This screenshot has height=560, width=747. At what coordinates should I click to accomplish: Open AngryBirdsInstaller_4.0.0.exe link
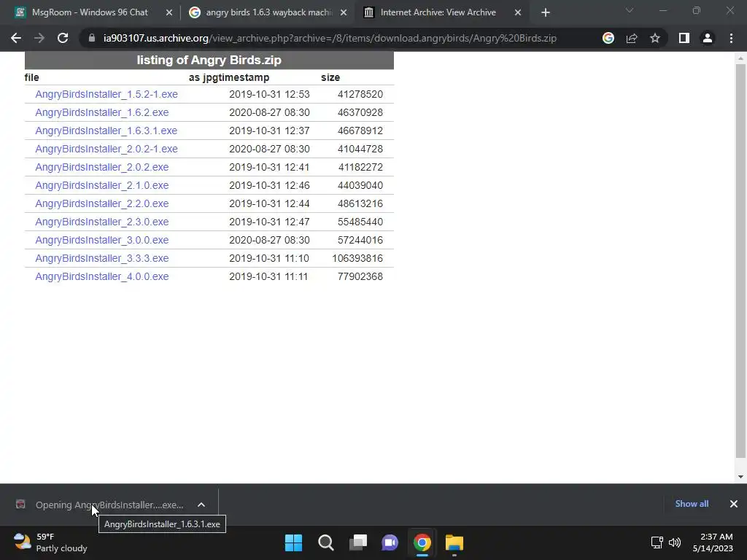point(102,276)
